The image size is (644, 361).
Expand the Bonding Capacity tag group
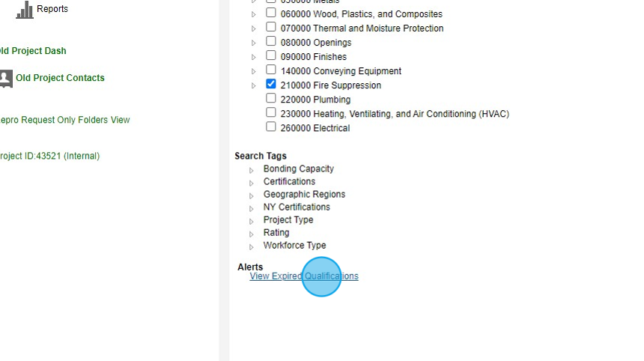point(252,170)
